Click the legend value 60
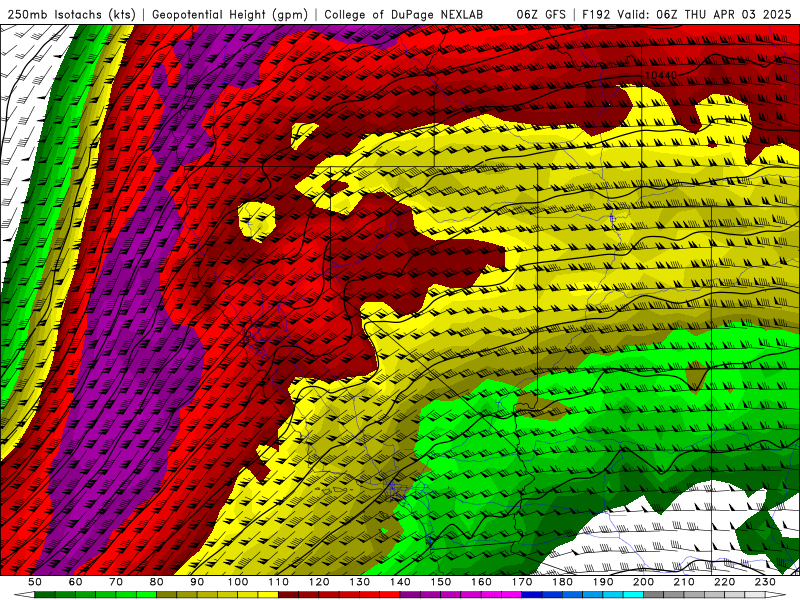The width and height of the screenshot is (800, 600). [x=75, y=582]
